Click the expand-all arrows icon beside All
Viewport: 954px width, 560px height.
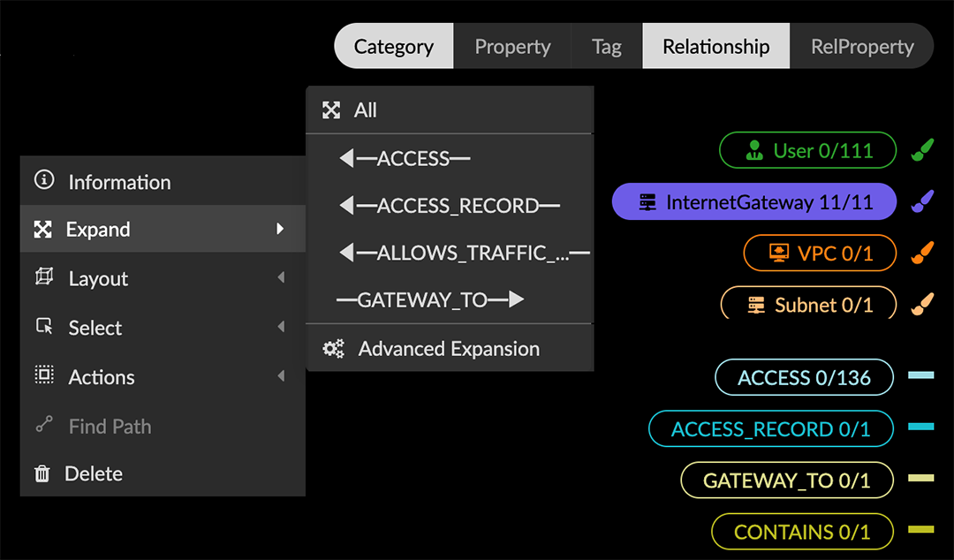(x=331, y=110)
